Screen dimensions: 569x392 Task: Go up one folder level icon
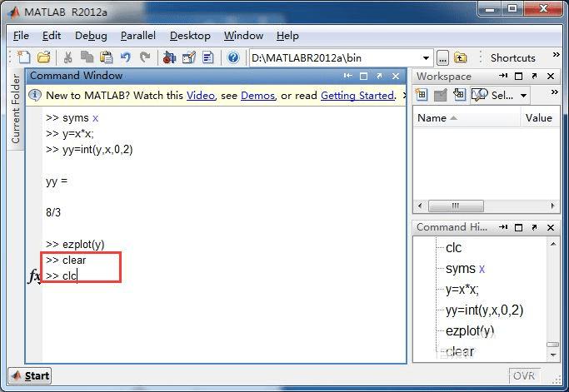click(x=460, y=57)
